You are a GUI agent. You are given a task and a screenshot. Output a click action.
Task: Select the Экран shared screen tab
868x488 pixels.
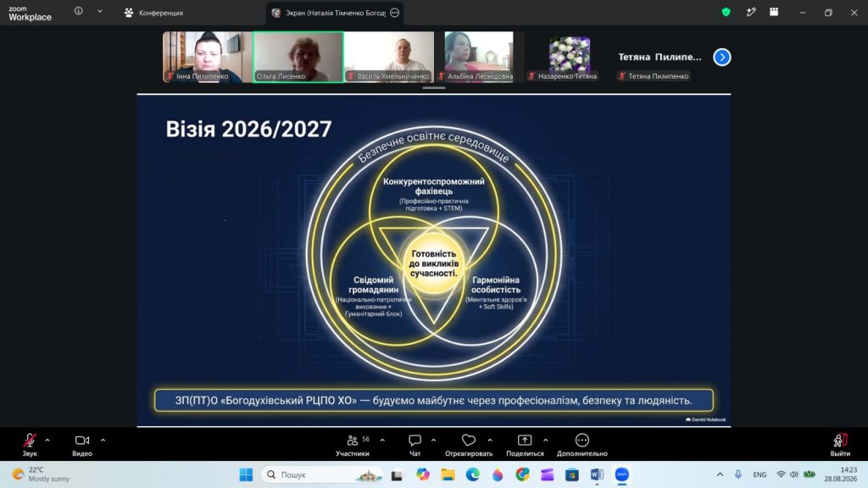pyautogui.click(x=336, y=13)
